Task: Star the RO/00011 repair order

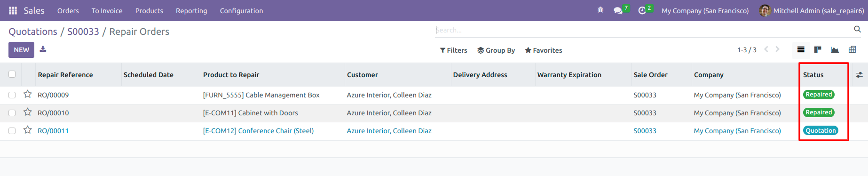Action: (x=28, y=130)
